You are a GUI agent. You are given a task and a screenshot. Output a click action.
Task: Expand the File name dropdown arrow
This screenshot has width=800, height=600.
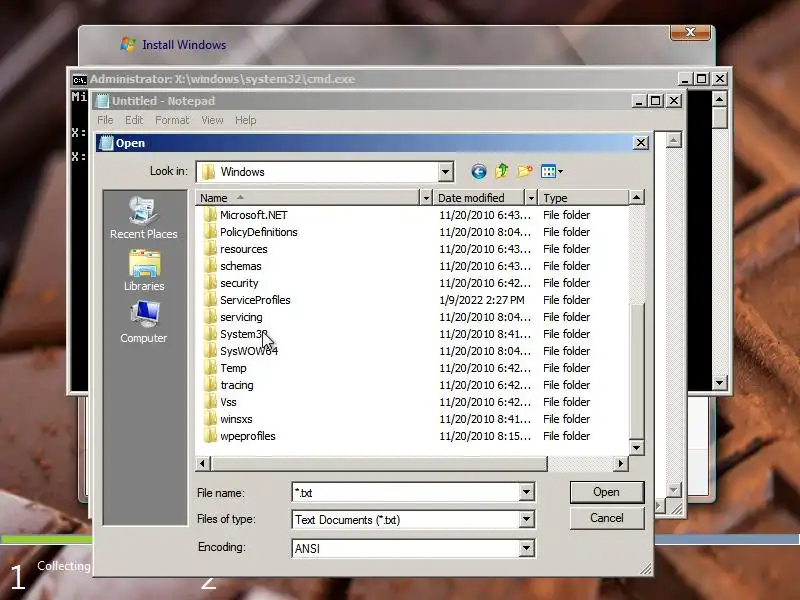click(526, 492)
